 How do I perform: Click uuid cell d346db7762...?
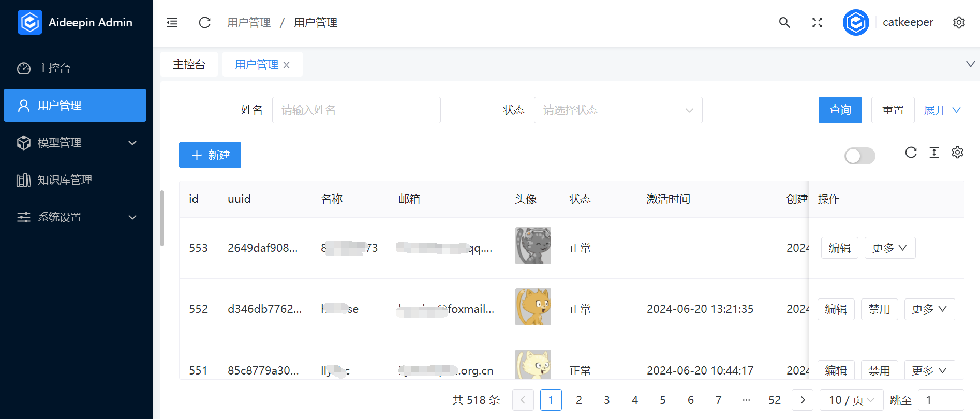coord(264,309)
